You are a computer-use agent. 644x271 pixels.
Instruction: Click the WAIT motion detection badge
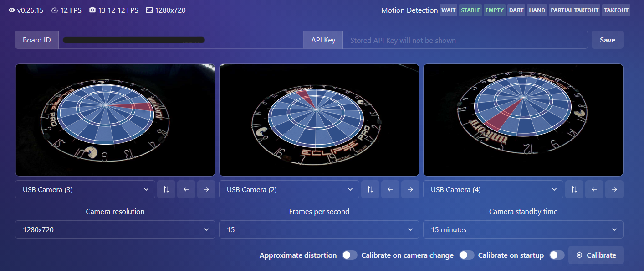click(449, 10)
